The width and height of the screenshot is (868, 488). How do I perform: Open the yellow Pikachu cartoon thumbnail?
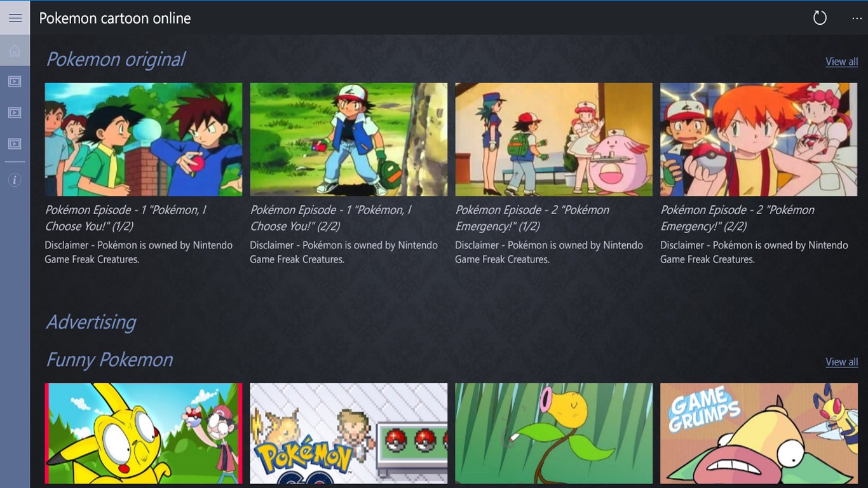point(143,433)
